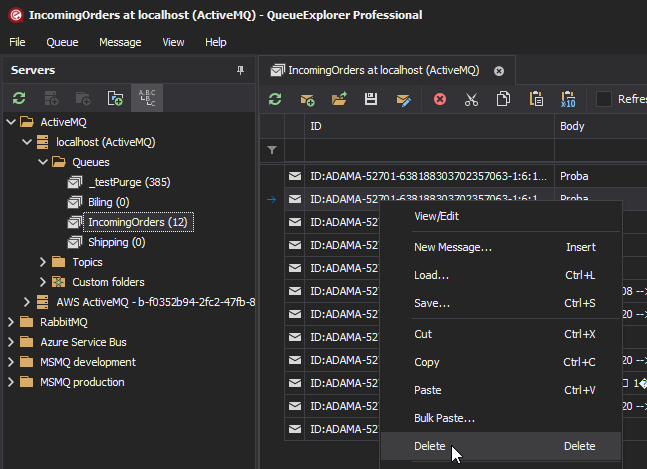Click the add folder icon in Servers toolbar

tap(83, 98)
